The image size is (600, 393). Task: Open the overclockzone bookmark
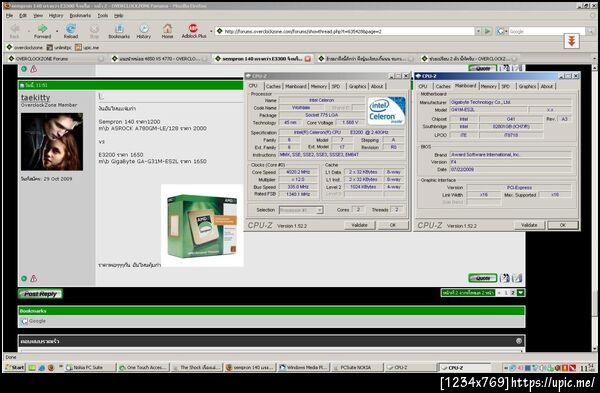coord(24,47)
